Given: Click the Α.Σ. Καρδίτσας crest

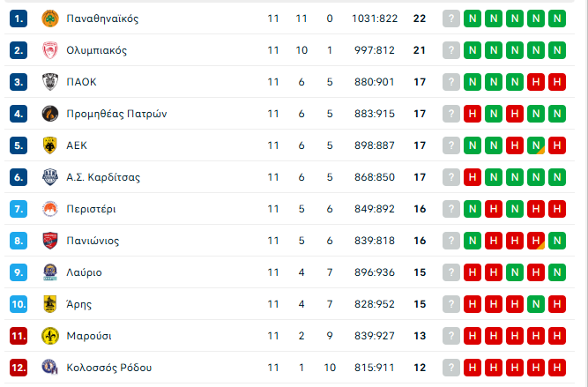Looking at the screenshot, I should click(x=50, y=177).
